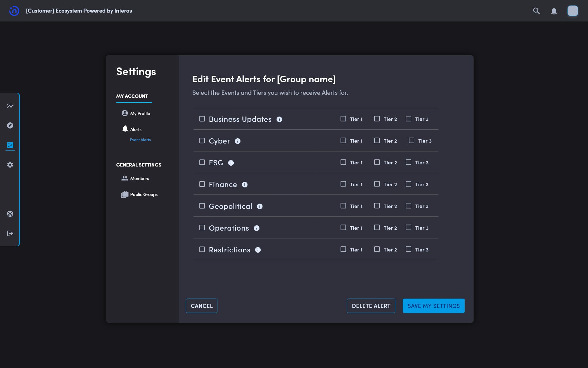Click the logout icon in sidebar
588x368 pixels.
click(10, 233)
